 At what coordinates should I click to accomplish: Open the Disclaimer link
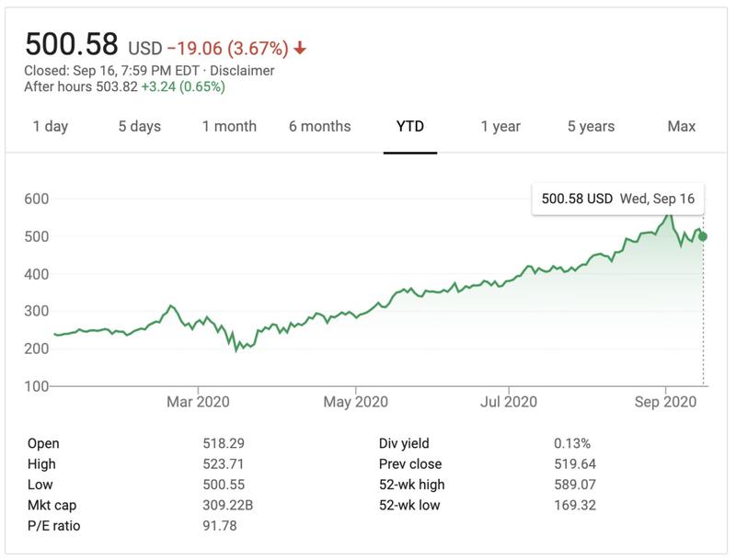(x=243, y=71)
